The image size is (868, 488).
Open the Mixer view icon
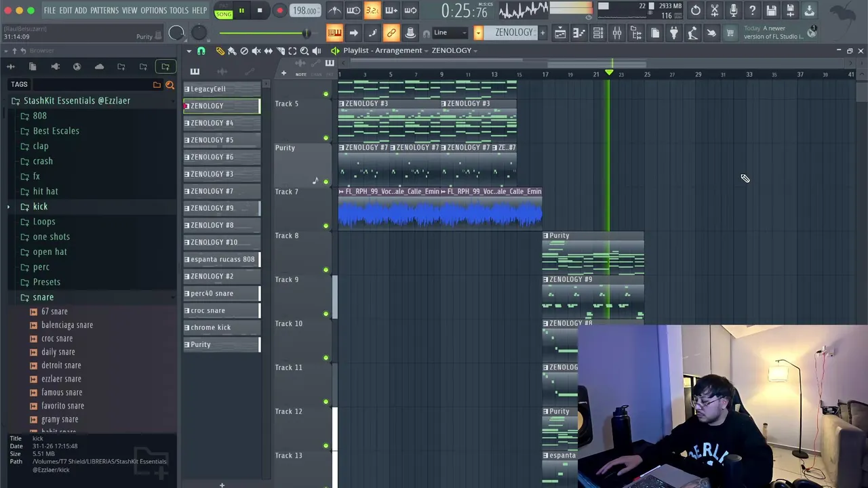(617, 33)
